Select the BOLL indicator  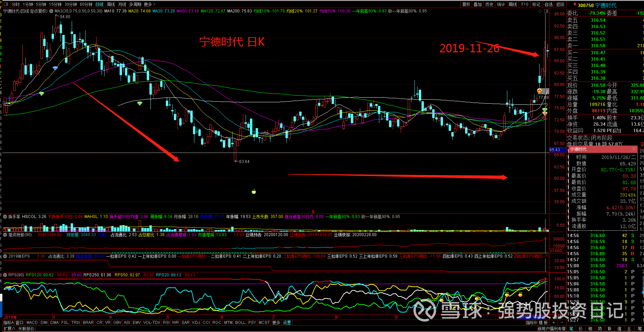tap(240, 323)
